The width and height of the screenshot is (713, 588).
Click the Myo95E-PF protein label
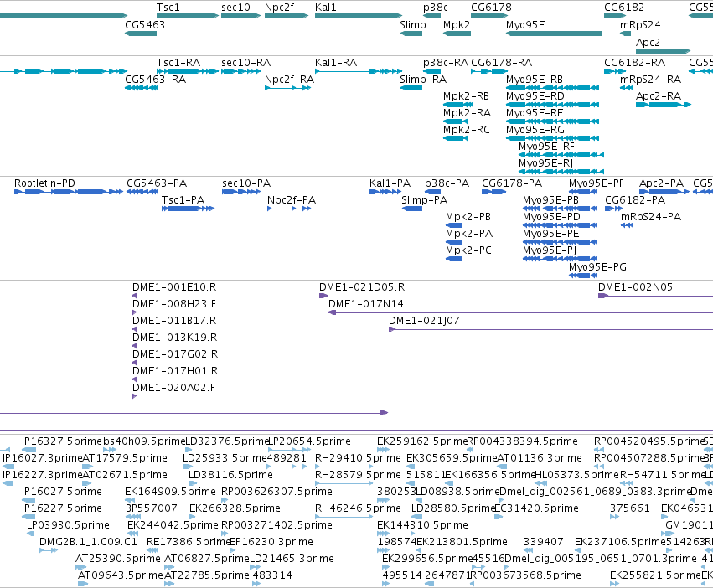coord(597,183)
